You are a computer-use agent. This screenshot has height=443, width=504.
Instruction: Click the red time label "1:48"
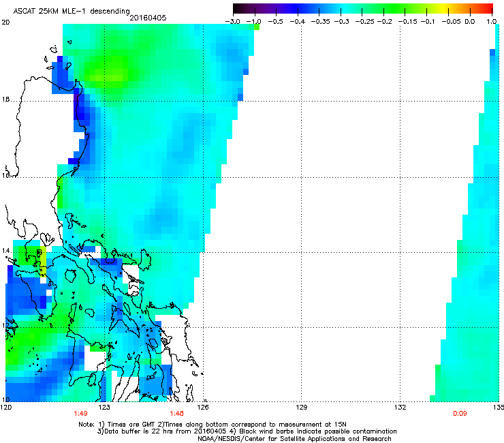pos(177,414)
